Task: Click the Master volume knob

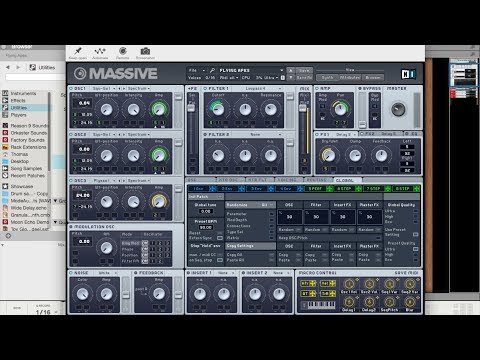Action: 398,109
